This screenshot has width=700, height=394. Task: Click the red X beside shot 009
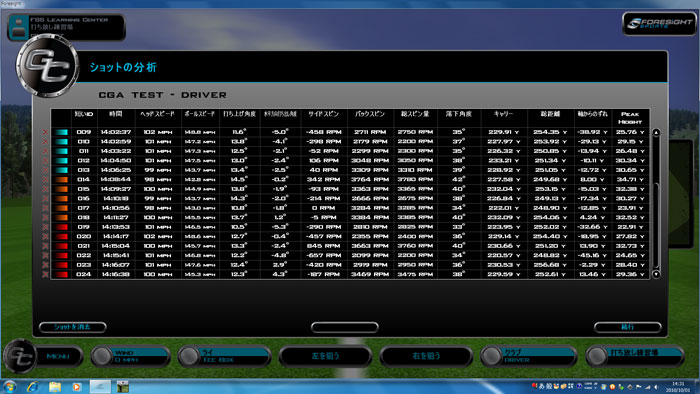[x=45, y=132]
